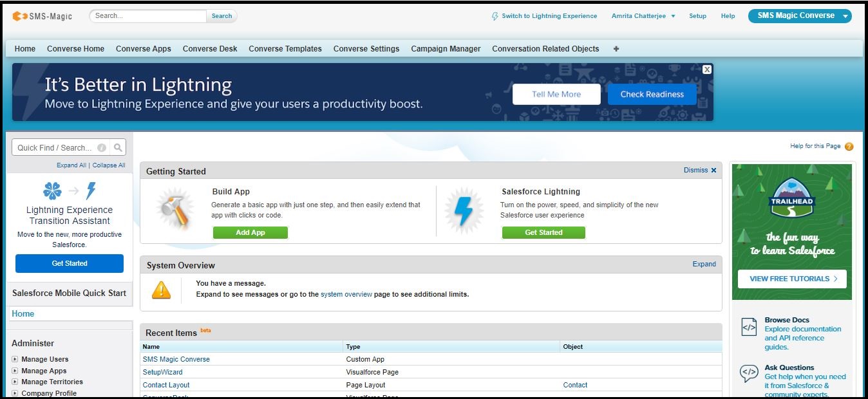The width and height of the screenshot is (868, 399).
Task: Open the Converse Desk tab
Action: click(x=210, y=49)
